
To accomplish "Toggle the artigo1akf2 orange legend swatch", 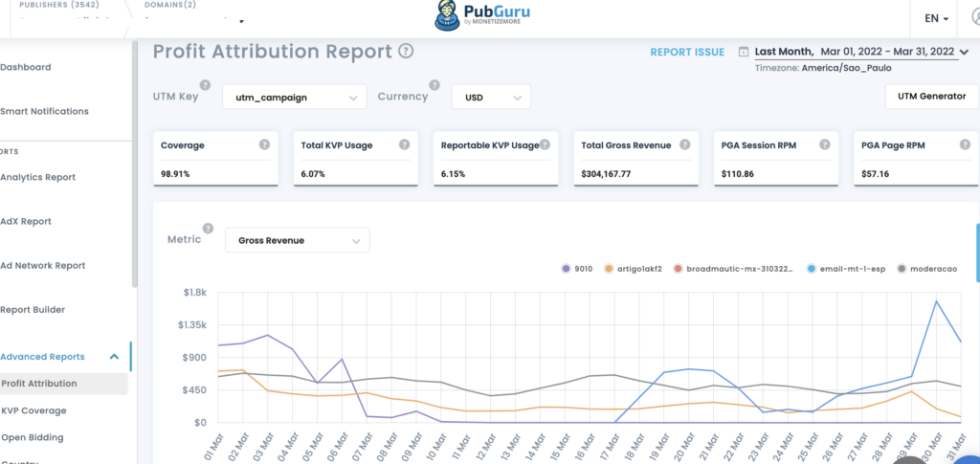I will [x=612, y=269].
